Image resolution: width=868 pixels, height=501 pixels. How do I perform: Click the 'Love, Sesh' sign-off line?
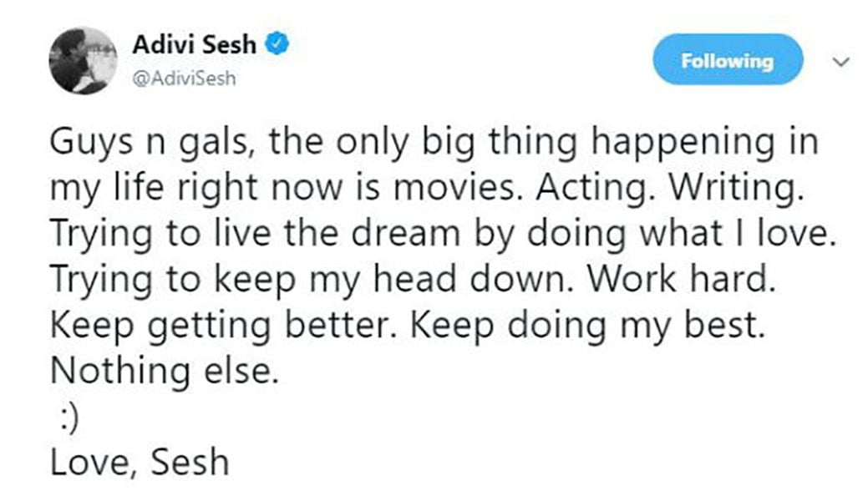tap(139, 462)
